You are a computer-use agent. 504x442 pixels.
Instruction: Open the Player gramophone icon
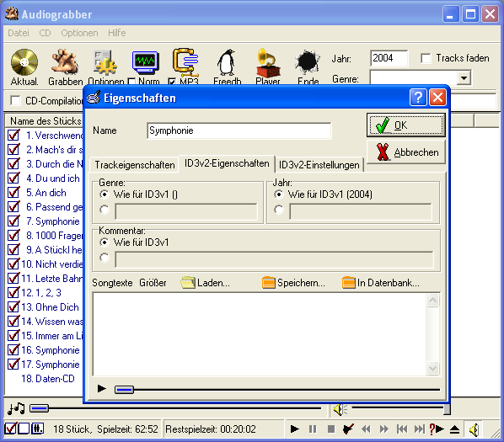click(x=267, y=62)
